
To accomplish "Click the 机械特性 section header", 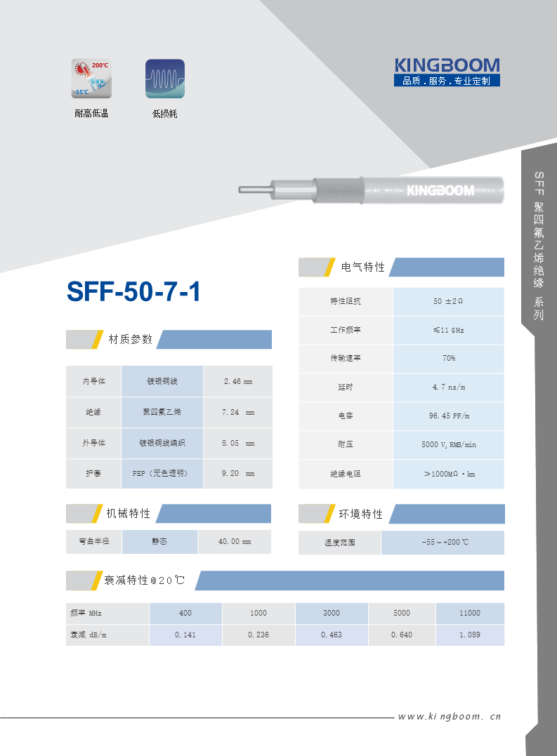I will [169, 514].
